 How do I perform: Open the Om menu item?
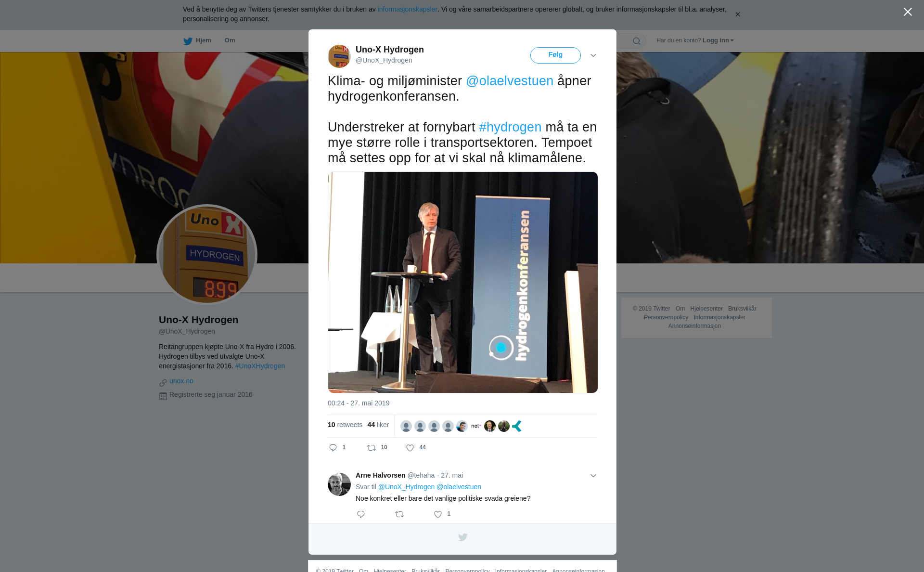click(x=230, y=40)
